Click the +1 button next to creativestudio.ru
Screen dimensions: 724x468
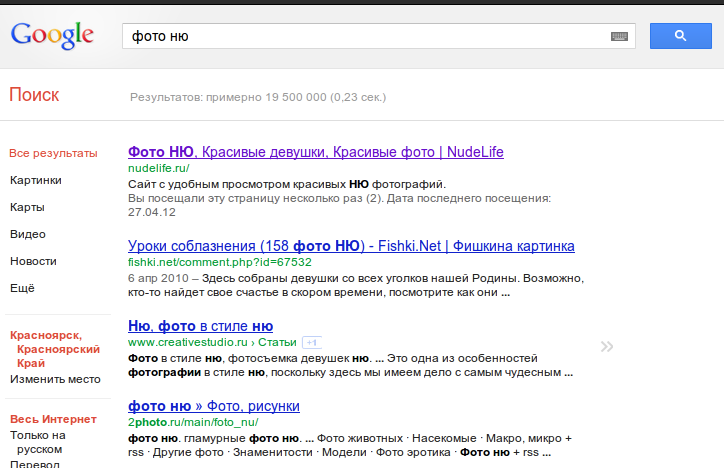[x=312, y=342]
